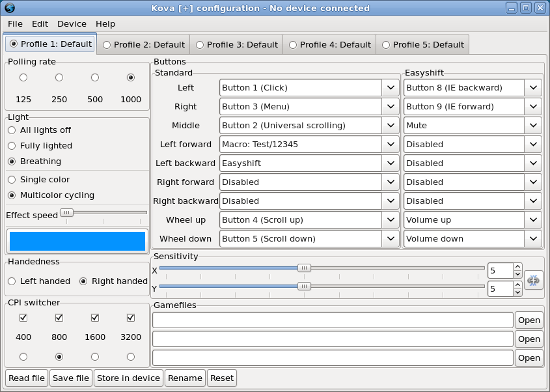
Task: Select the 'All lights off' option
Action: pyautogui.click(x=12, y=130)
